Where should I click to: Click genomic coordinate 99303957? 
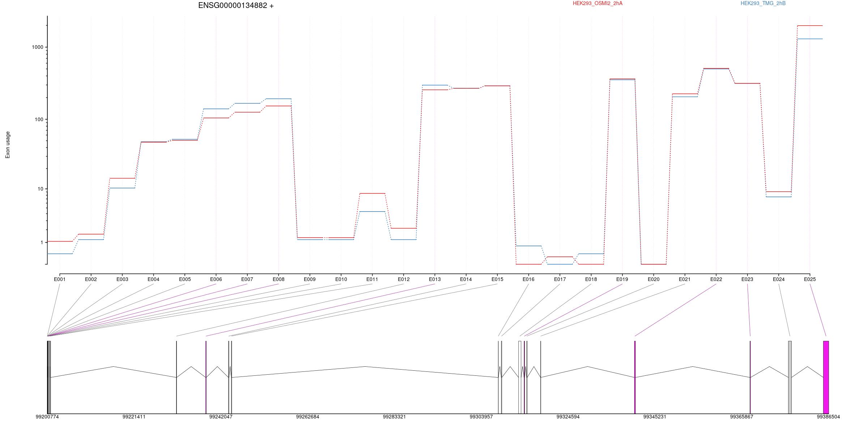481,417
